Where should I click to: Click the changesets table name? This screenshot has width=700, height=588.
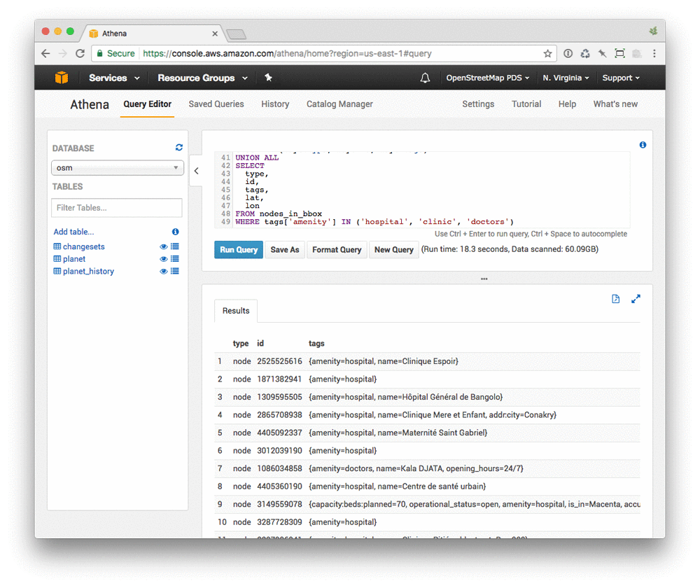pyautogui.click(x=83, y=246)
